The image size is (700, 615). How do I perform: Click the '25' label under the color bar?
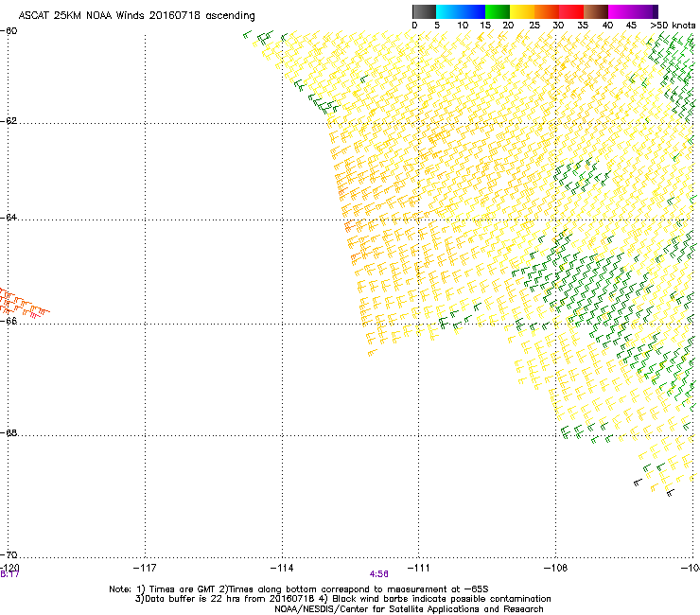pos(534,26)
